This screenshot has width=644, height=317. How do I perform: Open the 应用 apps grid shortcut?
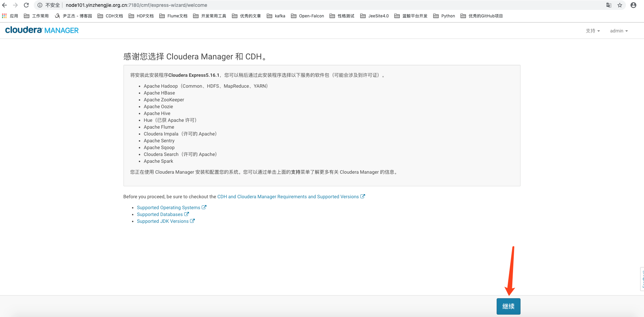pos(10,16)
